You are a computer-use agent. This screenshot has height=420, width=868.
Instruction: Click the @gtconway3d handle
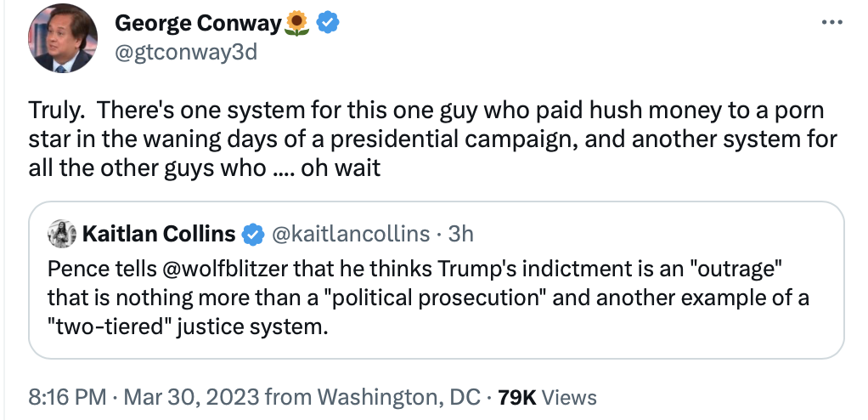[x=186, y=53]
